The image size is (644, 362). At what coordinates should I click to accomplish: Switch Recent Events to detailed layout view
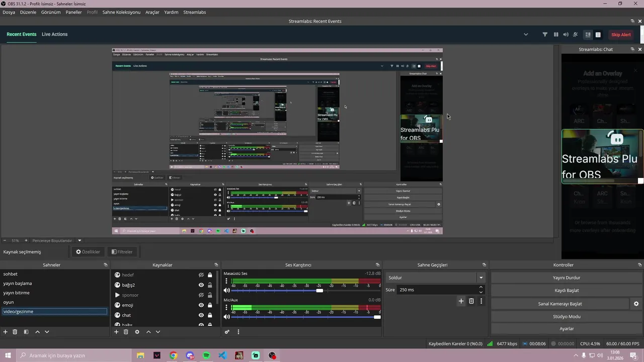[588, 35]
